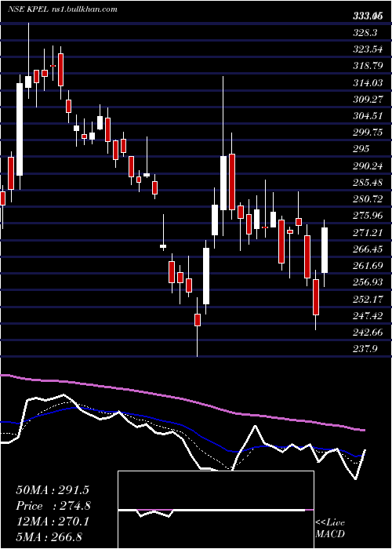This screenshot has height=549, width=392.
Task: Click the 318.79 price axis label
Action: click(368, 66)
